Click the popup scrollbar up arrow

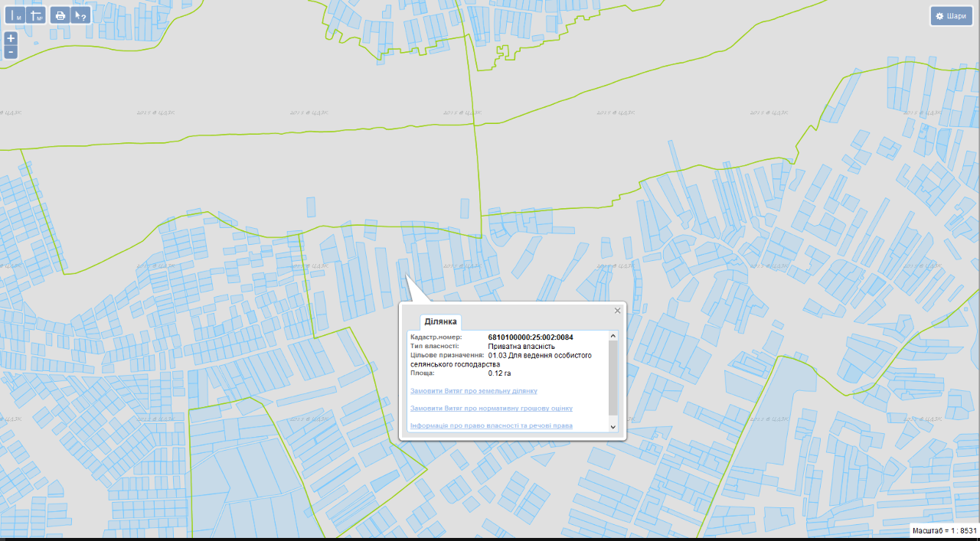612,336
